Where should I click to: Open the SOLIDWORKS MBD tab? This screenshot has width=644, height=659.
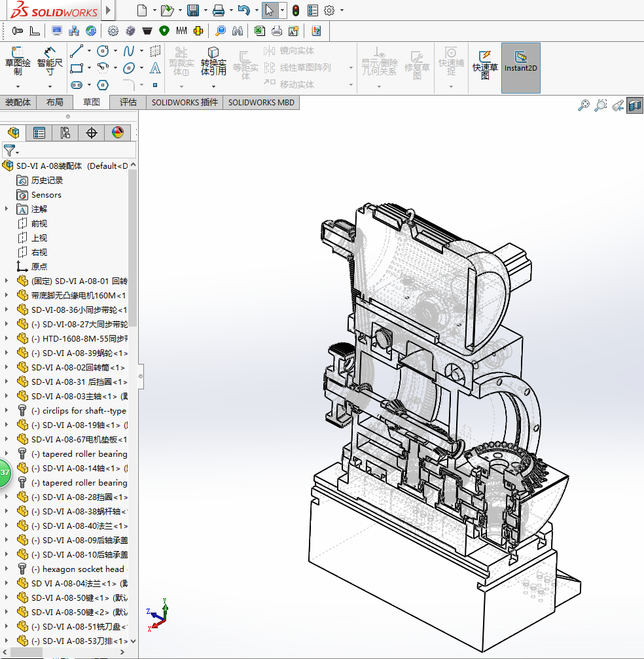pyautogui.click(x=261, y=102)
